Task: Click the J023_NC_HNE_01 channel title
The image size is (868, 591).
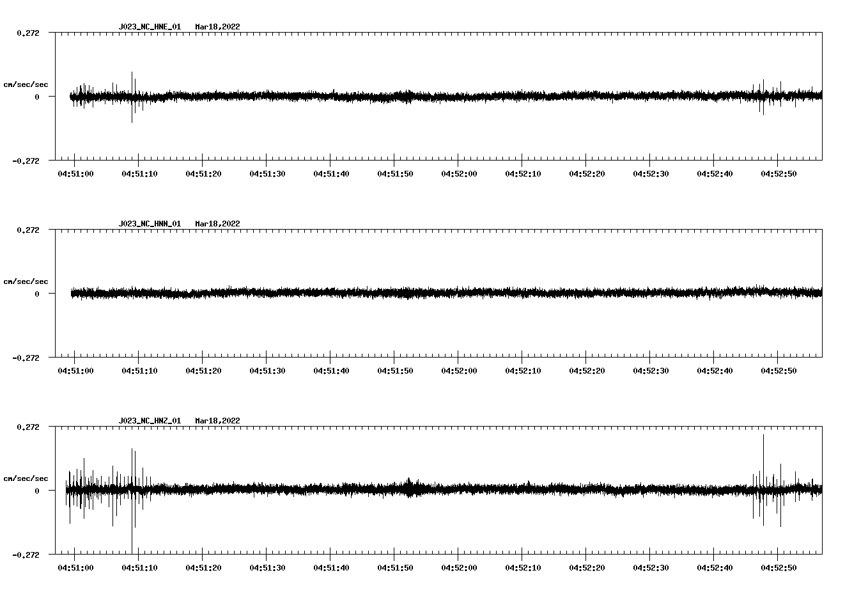Action: point(150,27)
